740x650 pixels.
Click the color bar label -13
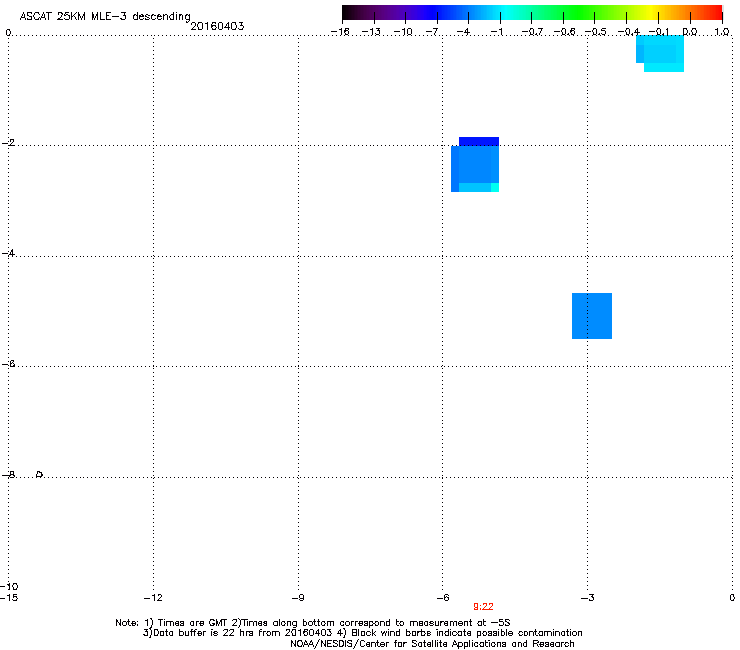[x=371, y=32]
